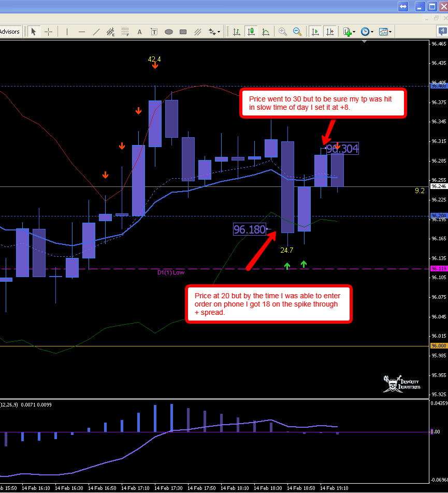Select the crosshair tool
The width and height of the screenshot is (448, 493).
coord(48,32)
